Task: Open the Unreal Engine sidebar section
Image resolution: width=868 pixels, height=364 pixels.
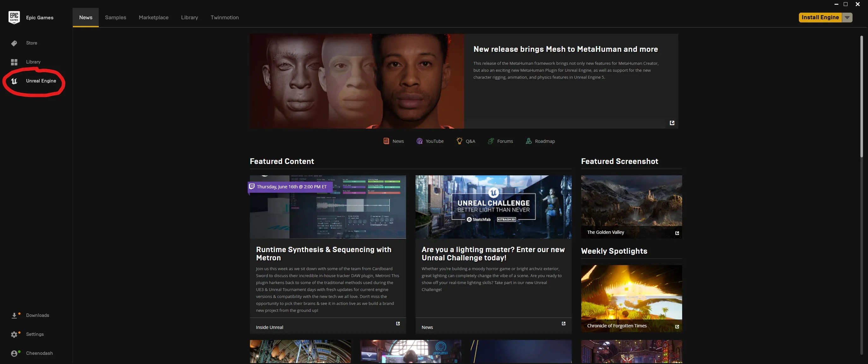Action: coord(41,81)
